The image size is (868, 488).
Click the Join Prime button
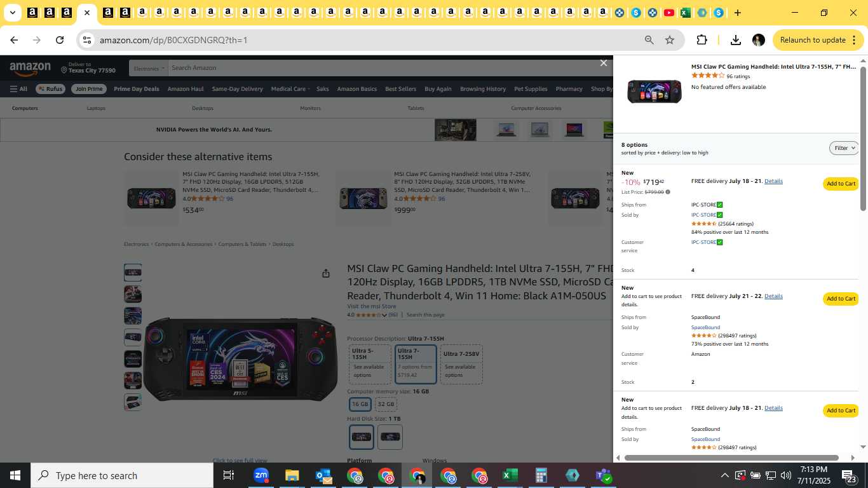point(88,89)
